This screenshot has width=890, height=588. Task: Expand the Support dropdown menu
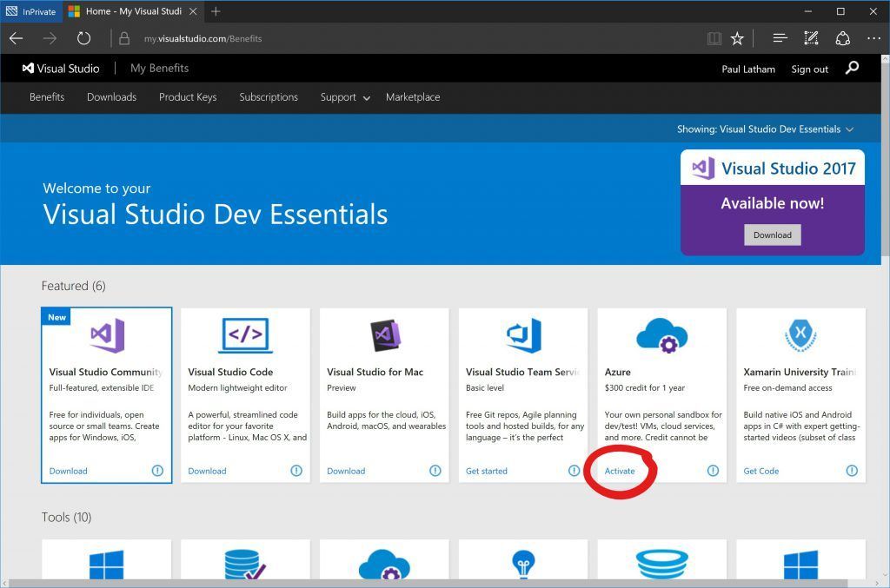pyautogui.click(x=345, y=97)
